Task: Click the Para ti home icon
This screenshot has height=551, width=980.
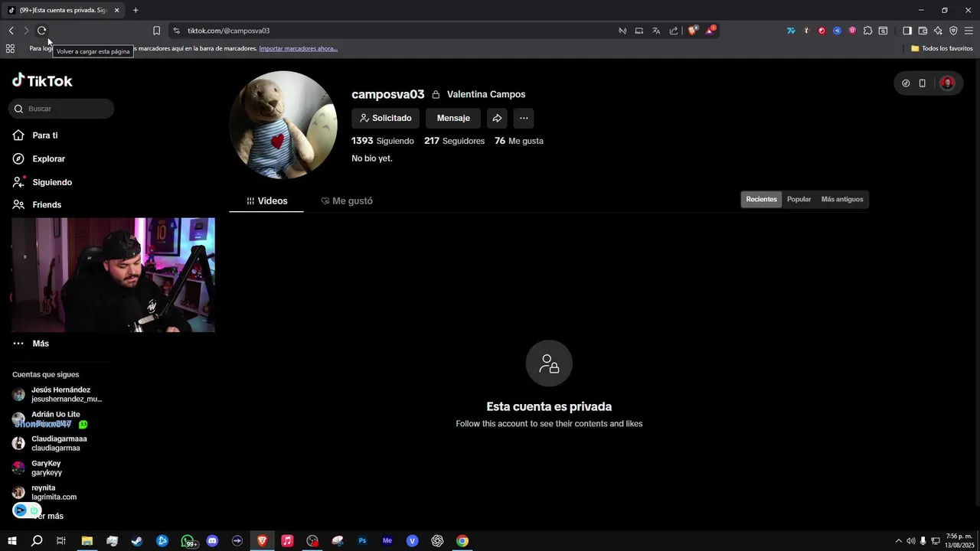Action: (18, 135)
